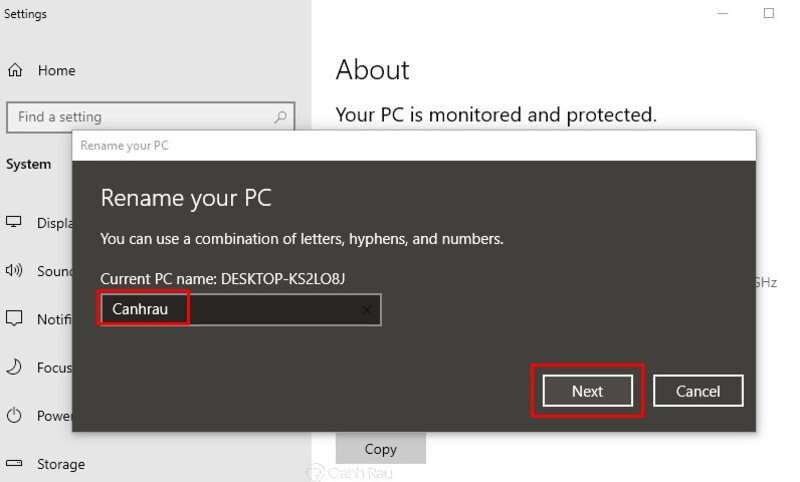Click the Notifications speech bubble icon
The height and width of the screenshot is (482, 800).
14,318
